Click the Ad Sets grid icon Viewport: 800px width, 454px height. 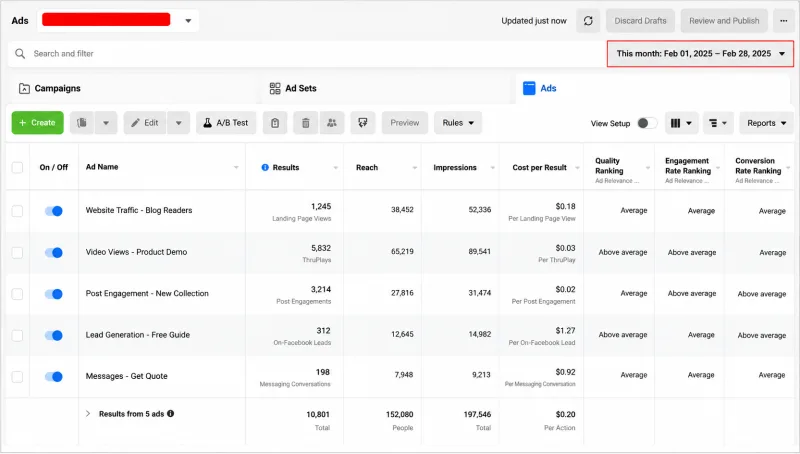(275, 88)
